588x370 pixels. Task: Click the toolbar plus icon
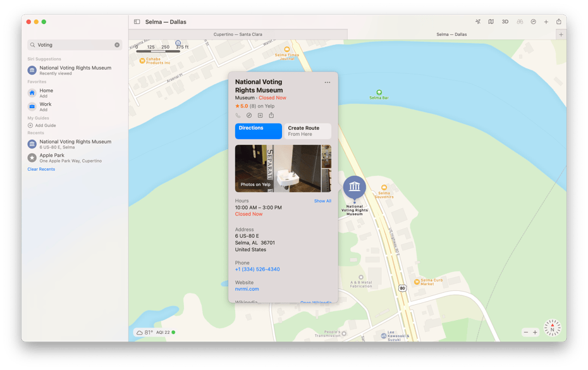pyautogui.click(x=546, y=22)
